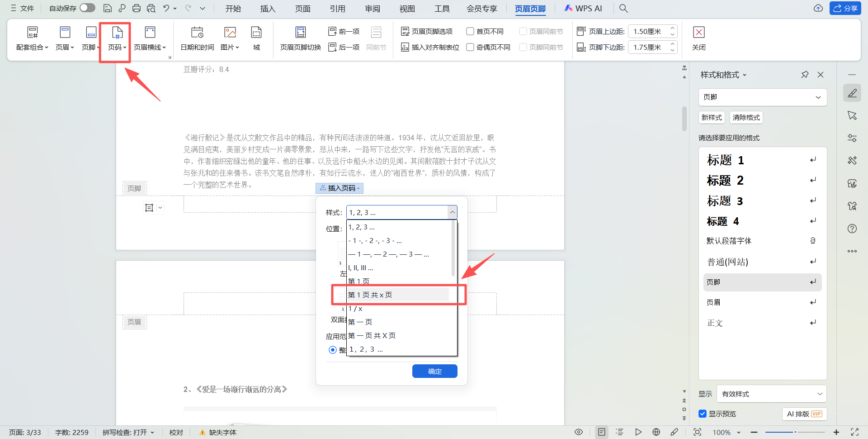Enter full screen view mode
Viewport: 868px width, 439px height.
coord(854,432)
